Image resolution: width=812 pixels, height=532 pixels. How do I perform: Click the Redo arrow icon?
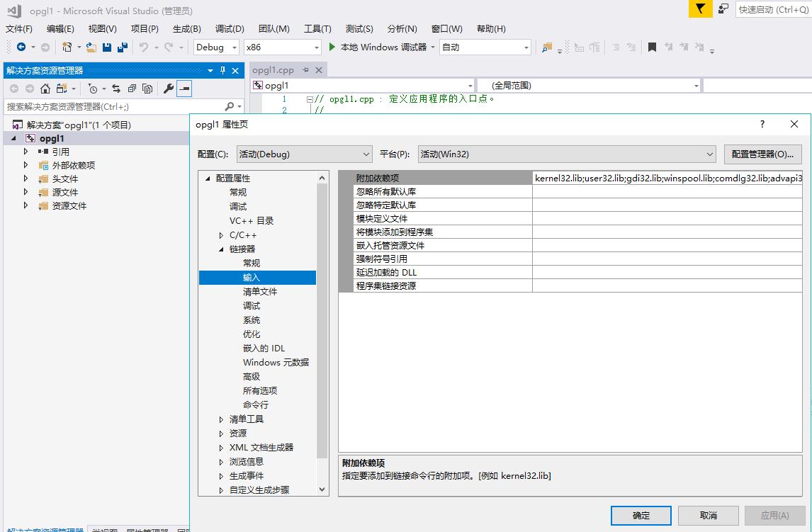(169, 47)
